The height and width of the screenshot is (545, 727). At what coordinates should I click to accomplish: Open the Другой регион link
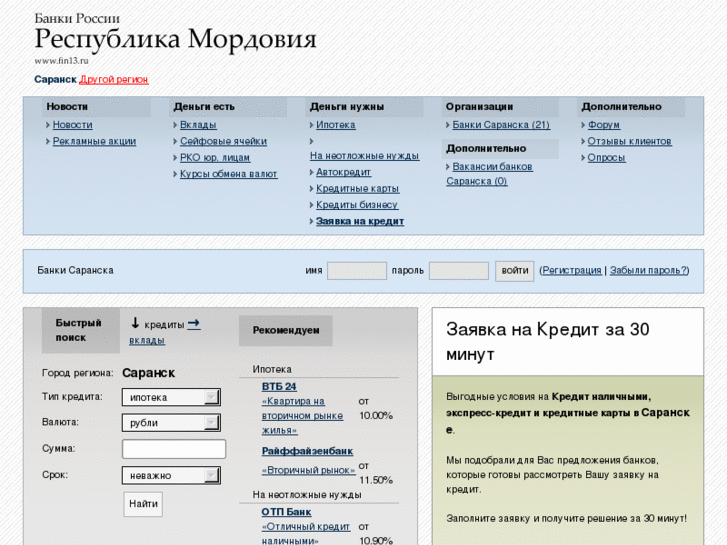pyautogui.click(x=114, y=79)
